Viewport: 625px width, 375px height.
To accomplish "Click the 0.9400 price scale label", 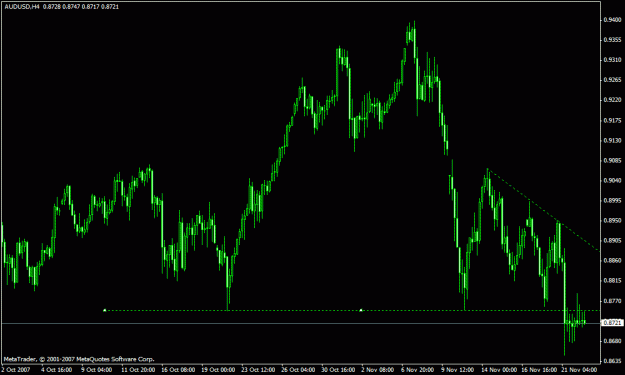I will pyautogui.click(x=612, y=20).
